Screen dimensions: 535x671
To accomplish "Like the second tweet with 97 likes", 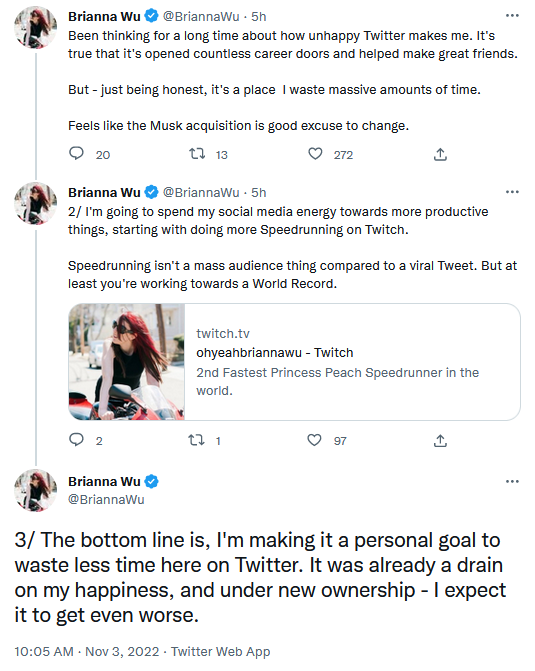I will coord(315,439).
